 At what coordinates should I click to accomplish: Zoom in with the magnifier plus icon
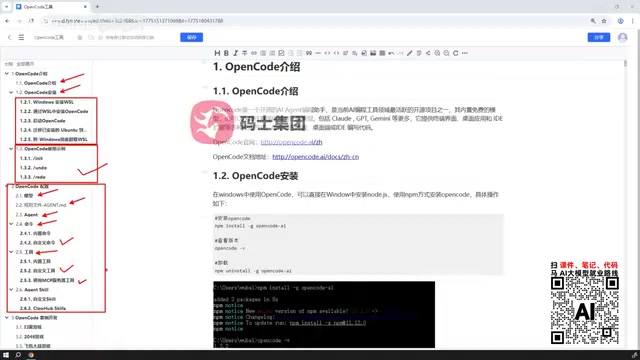(437, 53)
